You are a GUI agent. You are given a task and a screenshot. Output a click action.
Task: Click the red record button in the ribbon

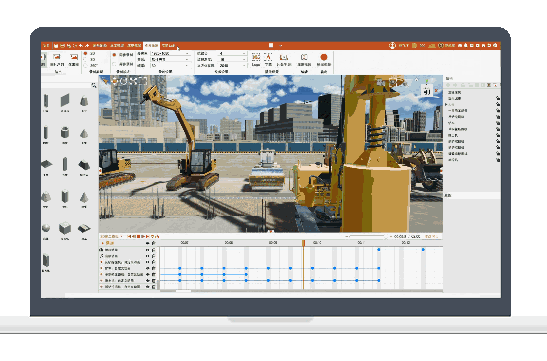pos(324,57)
